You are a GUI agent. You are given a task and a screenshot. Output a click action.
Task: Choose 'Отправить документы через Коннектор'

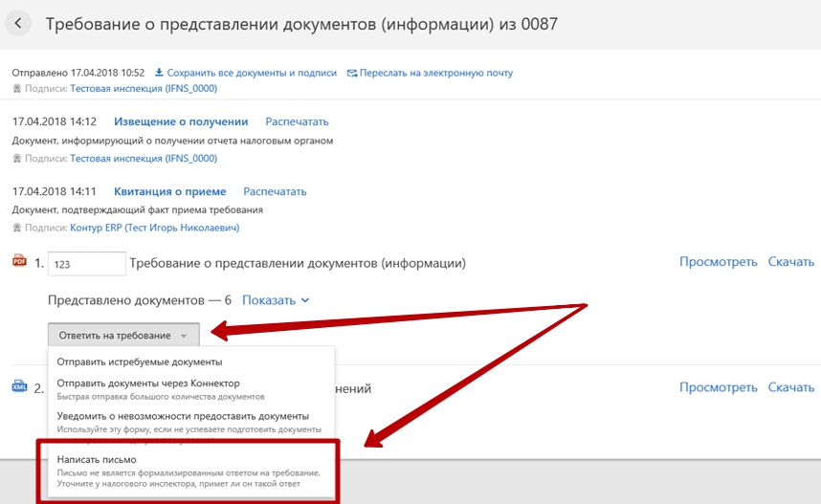(x=148, y=383)
